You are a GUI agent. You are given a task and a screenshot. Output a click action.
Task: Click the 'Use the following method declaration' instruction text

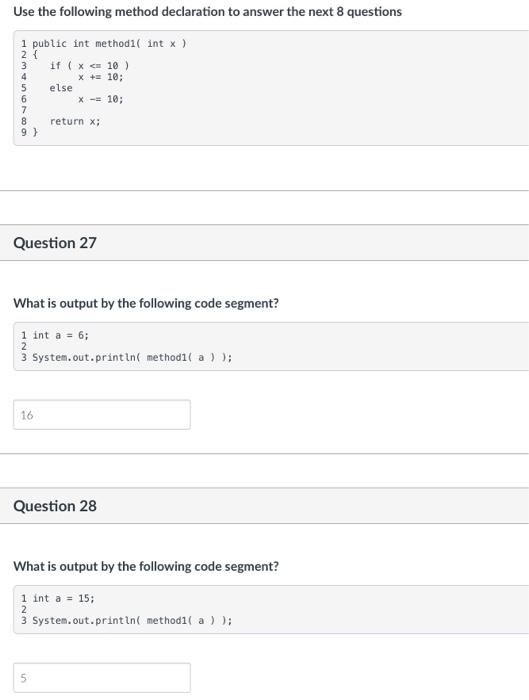[208, 12]
